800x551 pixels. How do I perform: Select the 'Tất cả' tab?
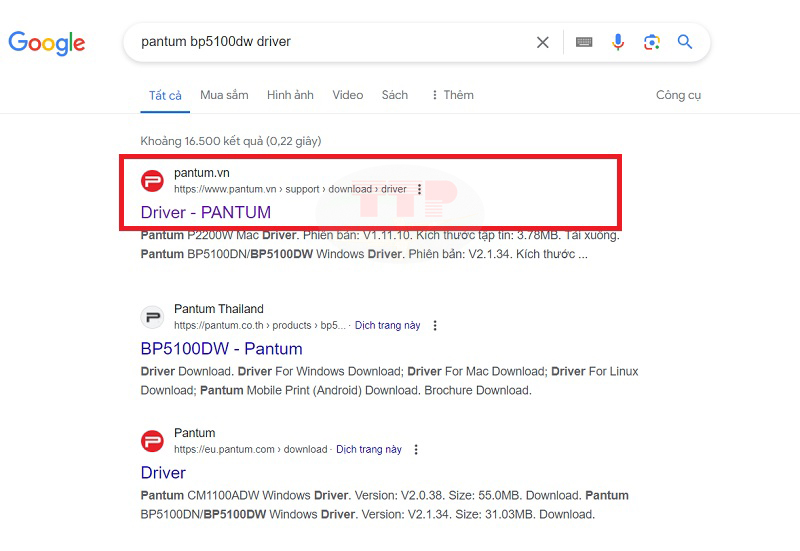[x=165, y=95]
